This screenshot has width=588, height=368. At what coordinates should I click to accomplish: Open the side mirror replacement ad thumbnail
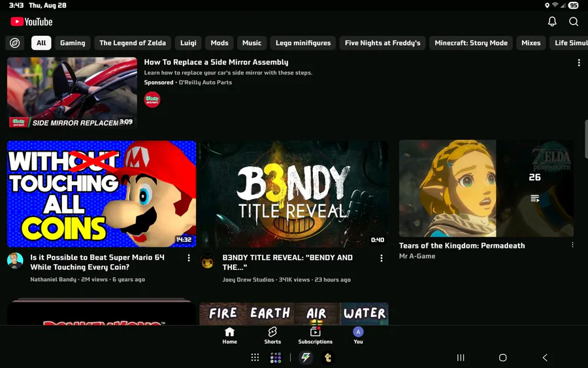pos(72,93)
